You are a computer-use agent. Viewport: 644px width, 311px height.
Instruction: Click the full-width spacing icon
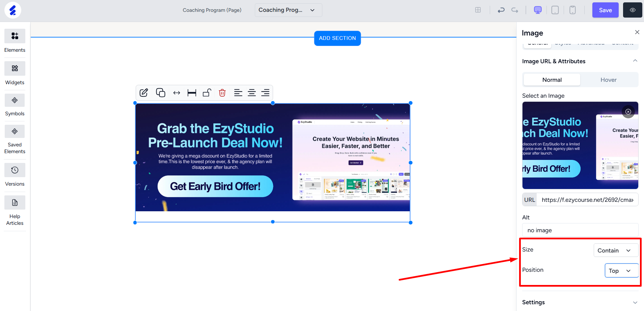click(x=192, y=93)
